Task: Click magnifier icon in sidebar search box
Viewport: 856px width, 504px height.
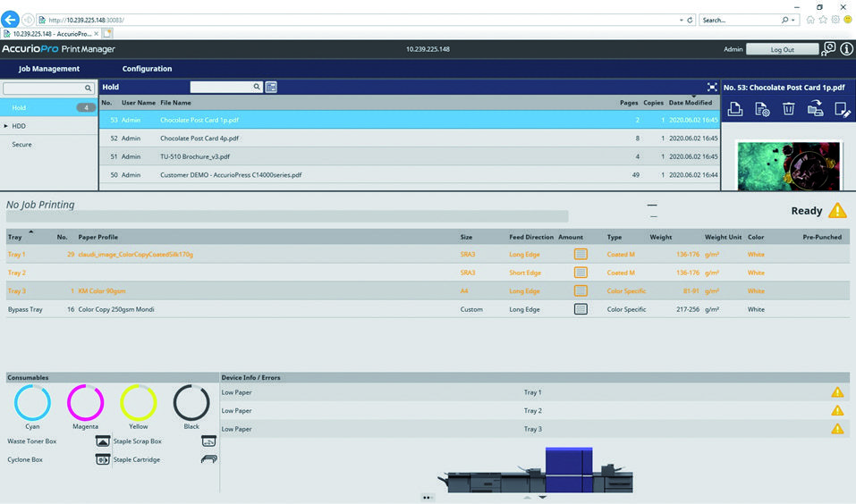Action: [x=88, y=88]
